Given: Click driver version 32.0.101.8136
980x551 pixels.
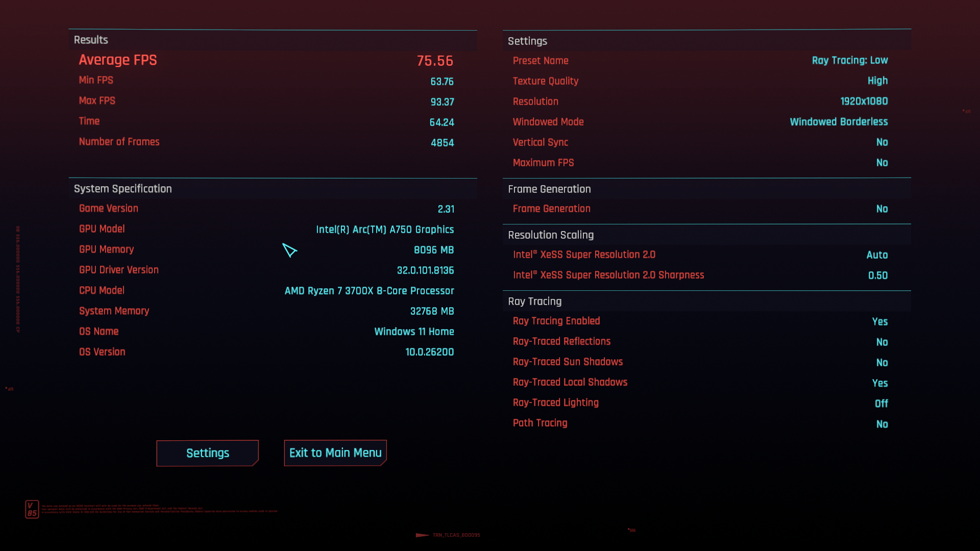Looking at the screenshot, I should [x=426, y=270].
